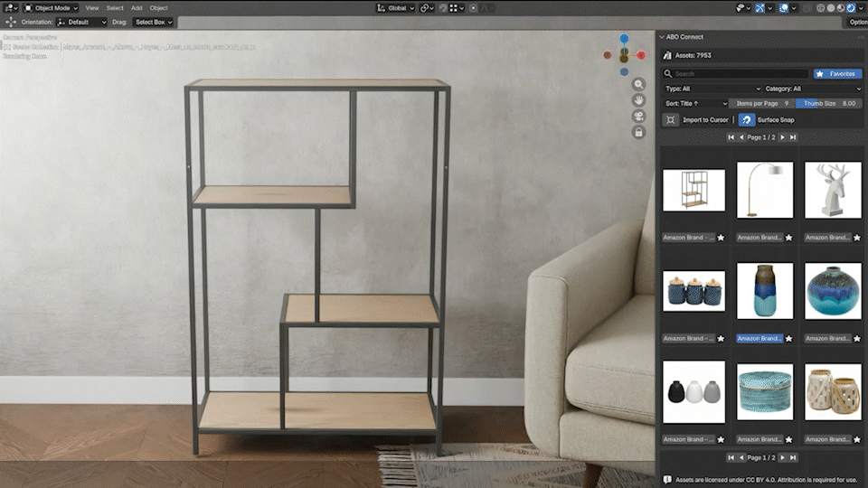Click the Items per Page field
Viewport: 868px width, 488px height.
click(x=761, y=103)
